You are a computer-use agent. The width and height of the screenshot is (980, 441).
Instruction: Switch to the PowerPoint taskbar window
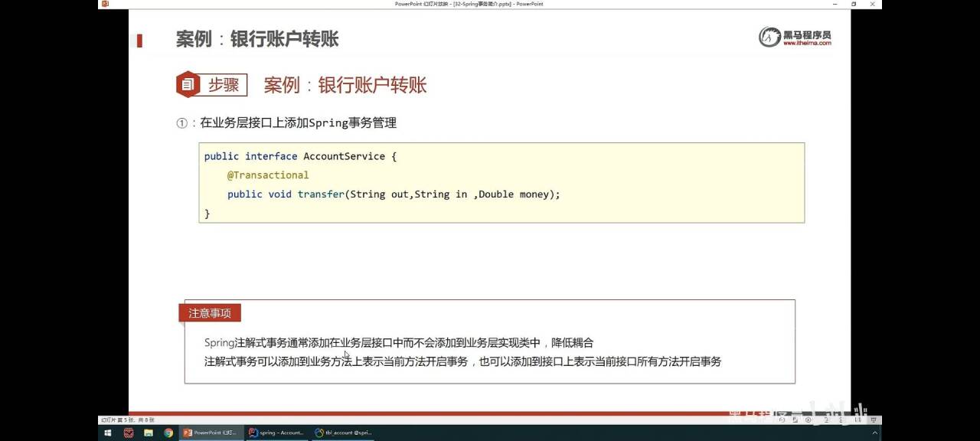[x=211, y=433]
